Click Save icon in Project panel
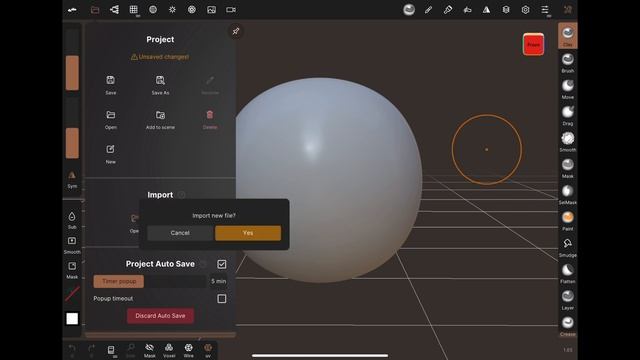The image size is (640, 360). pyautogui.click(x=111, y=80)
